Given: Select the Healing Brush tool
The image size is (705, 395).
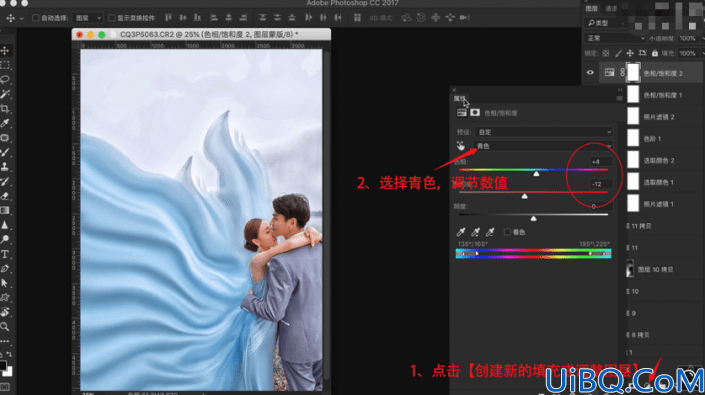Looking at the screenshot, I should pos(5,138).
